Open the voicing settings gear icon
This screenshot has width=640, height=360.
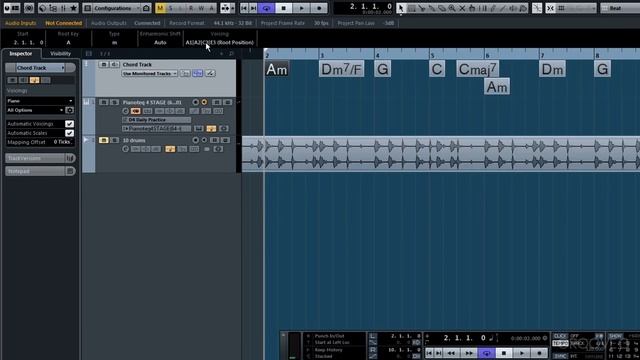70,110
